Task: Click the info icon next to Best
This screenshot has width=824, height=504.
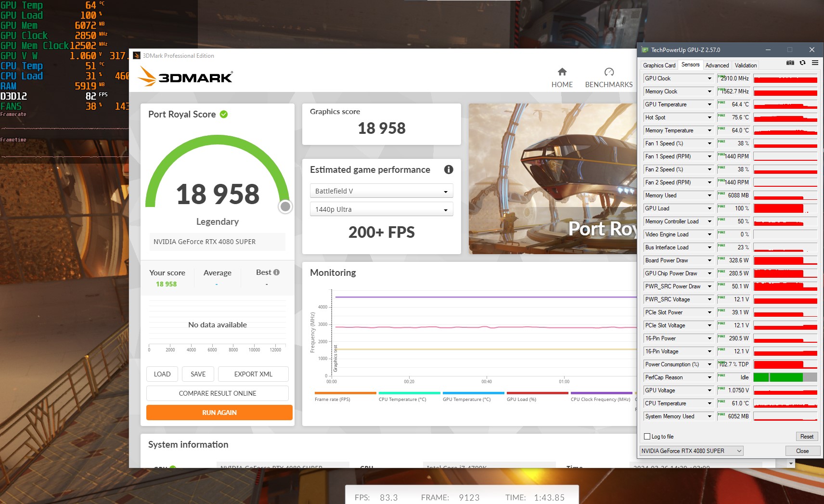Action: (276, 272)
